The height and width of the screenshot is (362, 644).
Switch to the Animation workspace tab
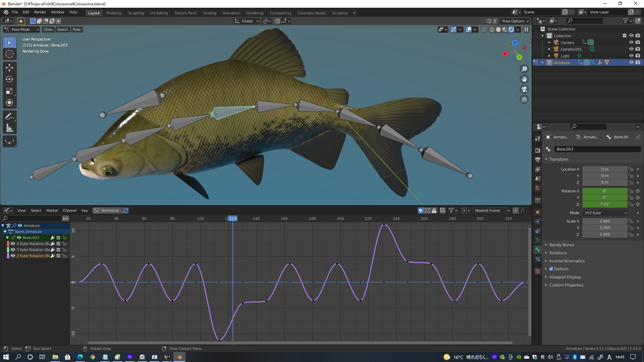[x=231, y=13]
